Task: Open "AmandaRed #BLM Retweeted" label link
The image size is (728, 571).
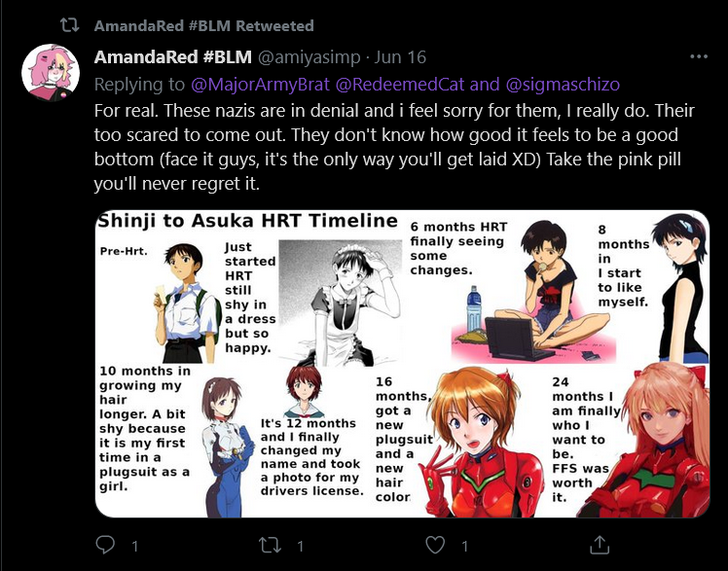Action: (203, 25)
